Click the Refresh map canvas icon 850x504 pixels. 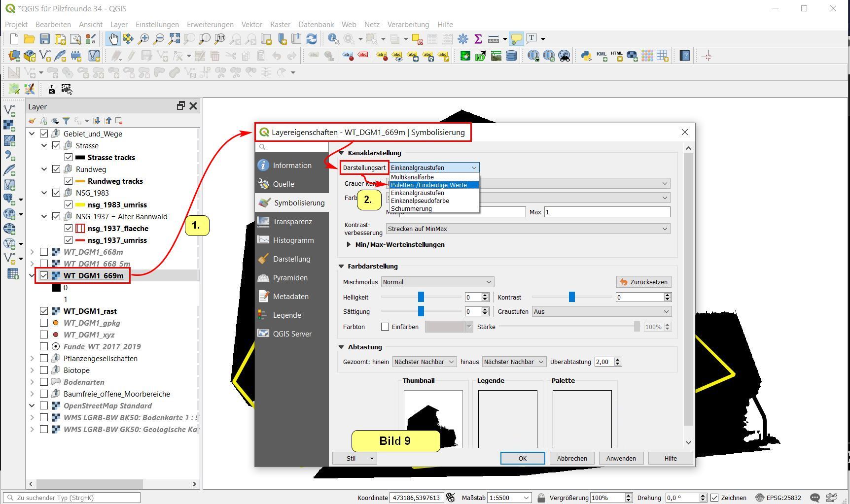pyautogui.click(x=312, y=39)
